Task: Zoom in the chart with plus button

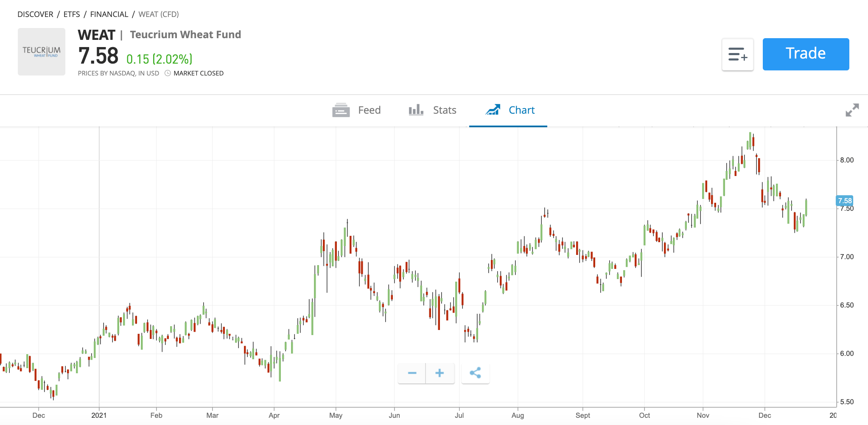Action: (440, 373)
